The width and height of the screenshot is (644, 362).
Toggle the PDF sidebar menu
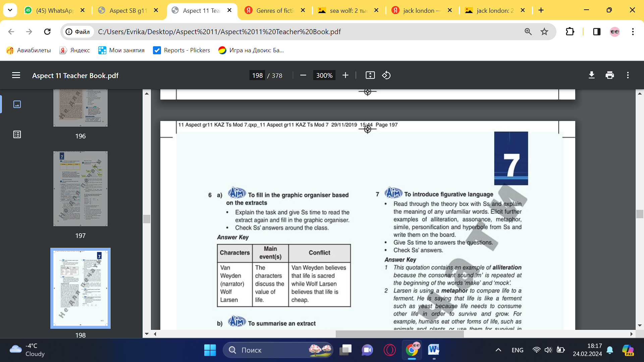coord(16,75)
